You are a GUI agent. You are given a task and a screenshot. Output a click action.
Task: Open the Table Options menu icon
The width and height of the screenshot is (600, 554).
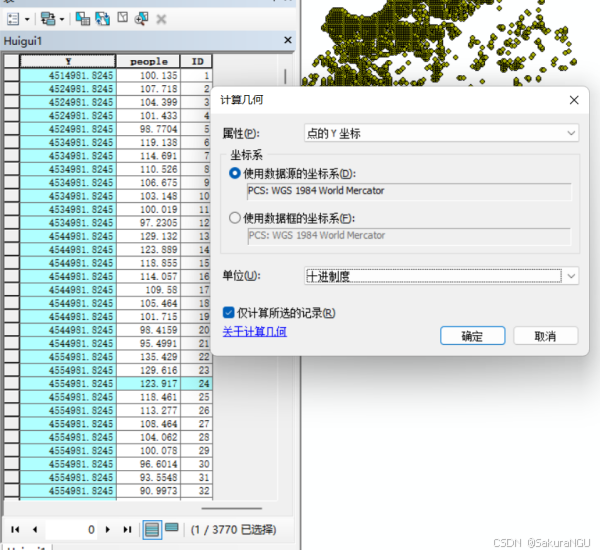[x=13, y=19]
